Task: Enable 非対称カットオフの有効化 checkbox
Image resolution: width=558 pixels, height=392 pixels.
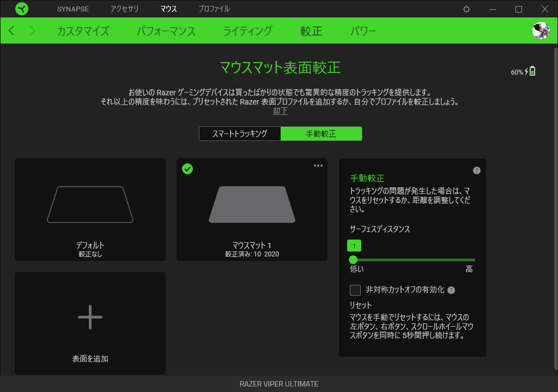Action: (x=355, y=290)
